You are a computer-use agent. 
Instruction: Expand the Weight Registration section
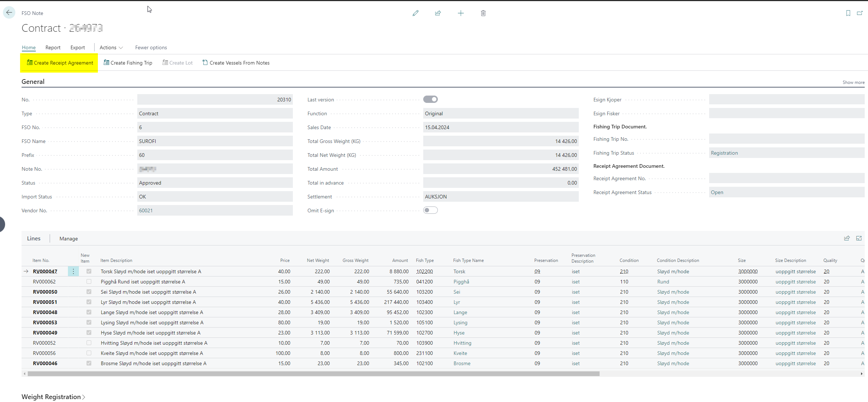(x=53, y=397)
